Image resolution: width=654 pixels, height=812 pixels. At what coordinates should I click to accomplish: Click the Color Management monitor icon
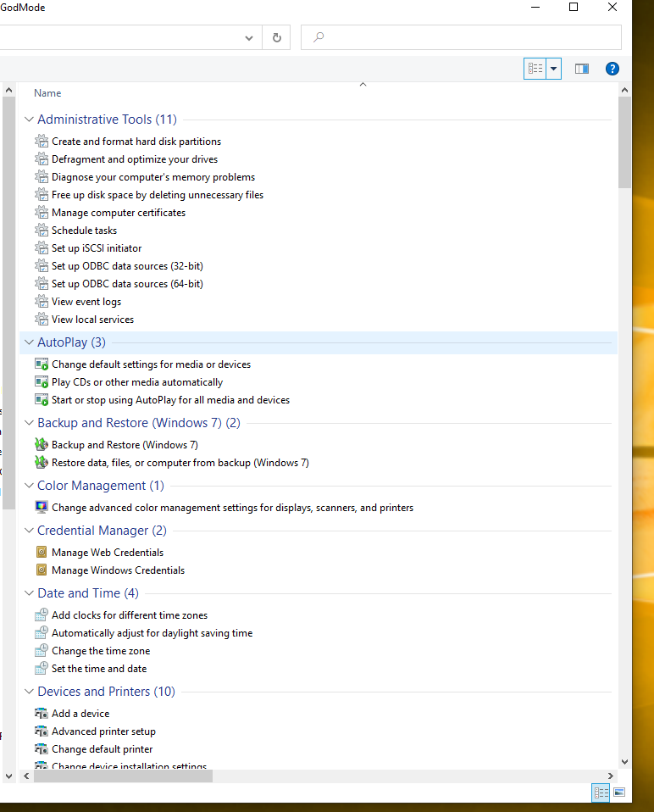[x=42, y=508]
